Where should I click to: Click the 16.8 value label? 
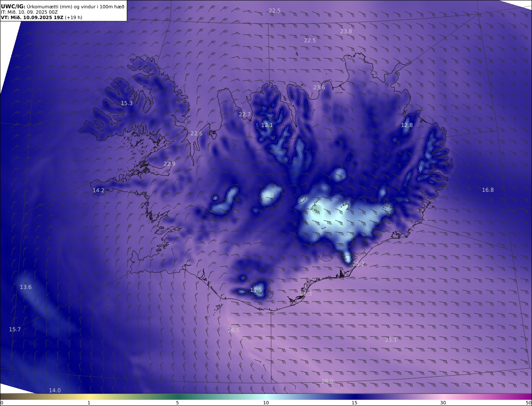coord(488,190)
